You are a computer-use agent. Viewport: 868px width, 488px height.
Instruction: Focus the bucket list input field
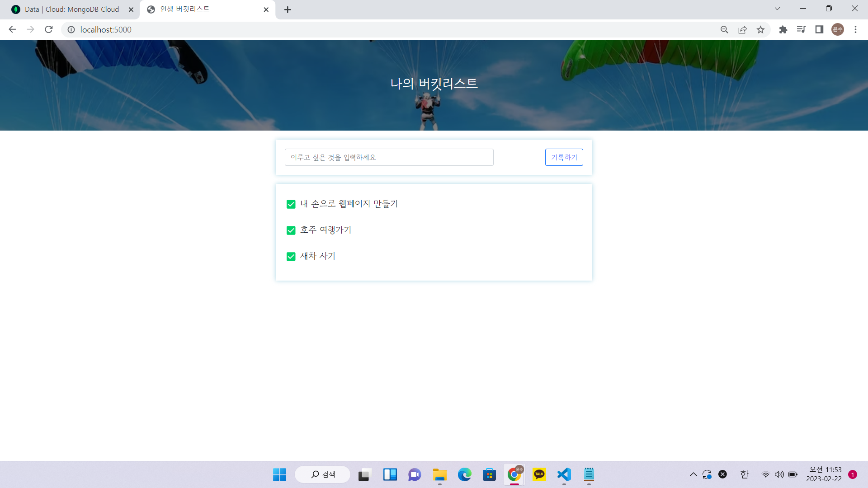tap(389, 157)
